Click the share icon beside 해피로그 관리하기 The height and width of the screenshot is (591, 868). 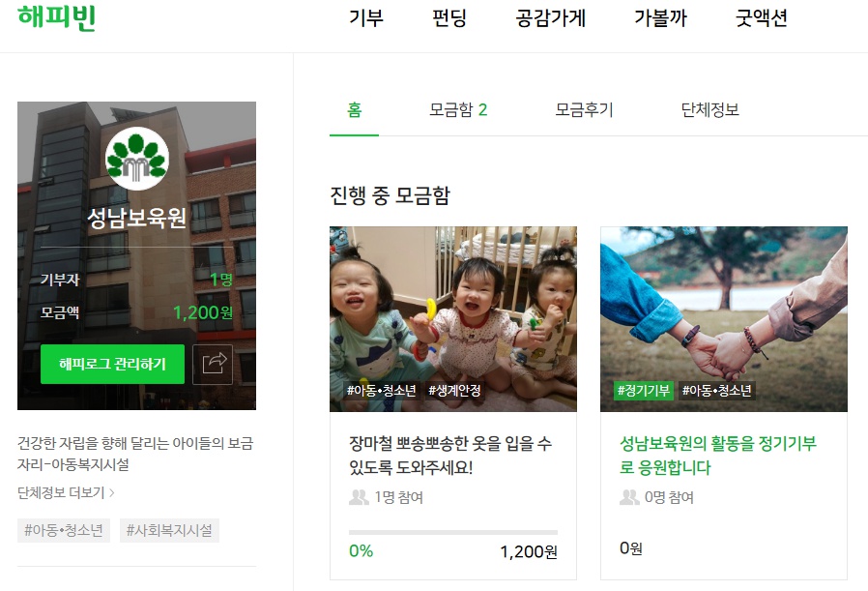(x=213, y=364)
